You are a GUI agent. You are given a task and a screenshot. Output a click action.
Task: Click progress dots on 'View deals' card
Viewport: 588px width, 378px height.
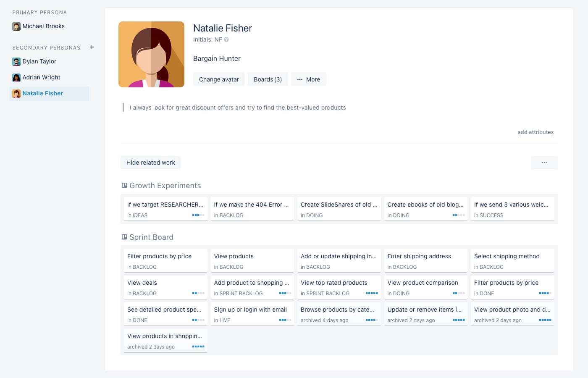(x=198, y=293)
